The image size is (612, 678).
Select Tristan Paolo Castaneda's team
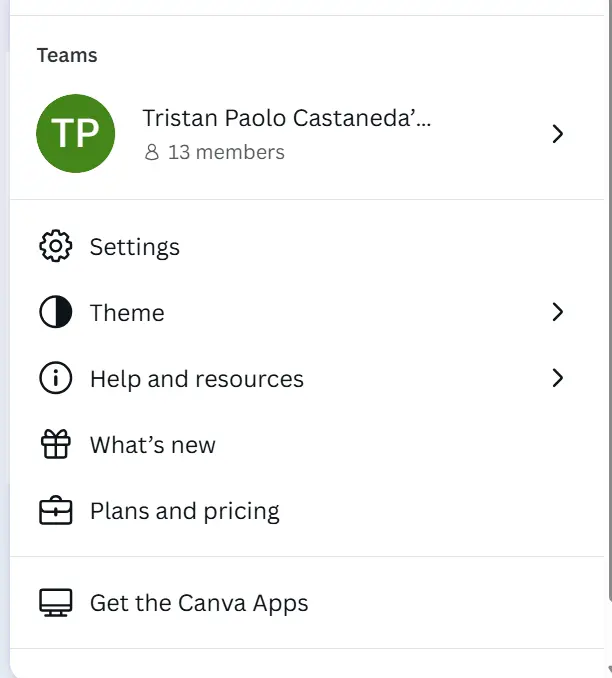[307, 134]
